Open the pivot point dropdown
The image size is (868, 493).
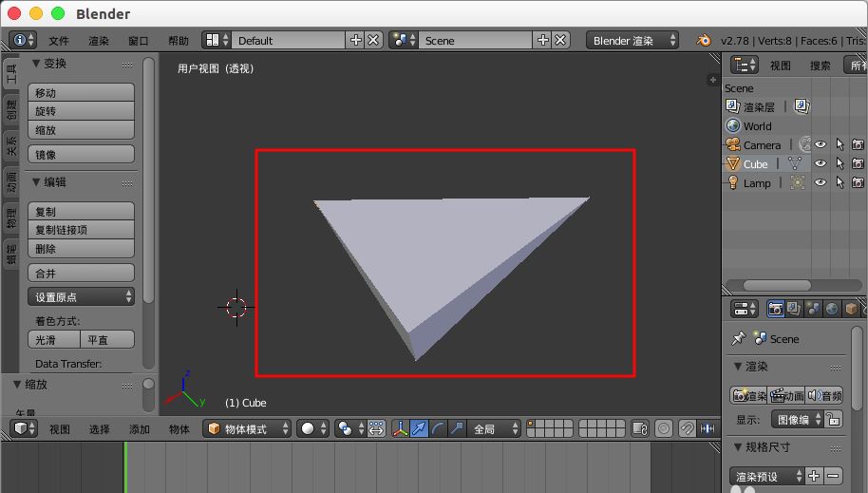349,428
